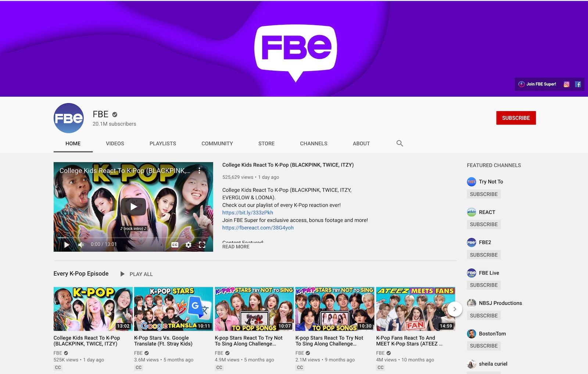Mute the featured video volume
This screenshot has width=588, height=374.
tap(81, 245)
